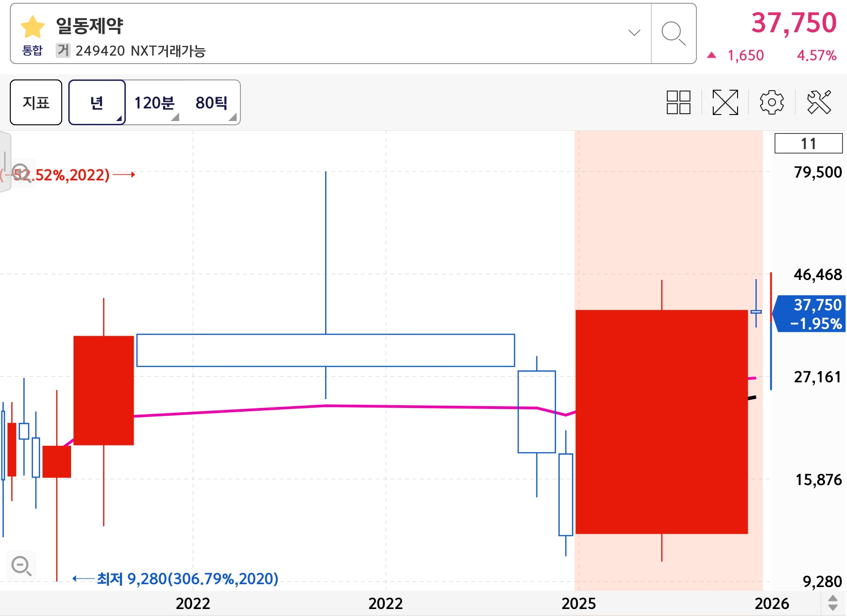Screen dimensions: 847x616
Task: Choose the 120분 minute interval
Action: pos(154,102)
